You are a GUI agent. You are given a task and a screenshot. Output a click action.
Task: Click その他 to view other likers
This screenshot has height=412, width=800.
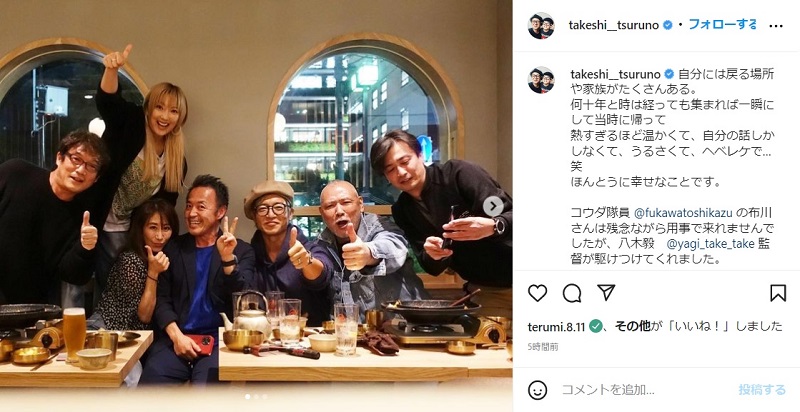(633, 326)
